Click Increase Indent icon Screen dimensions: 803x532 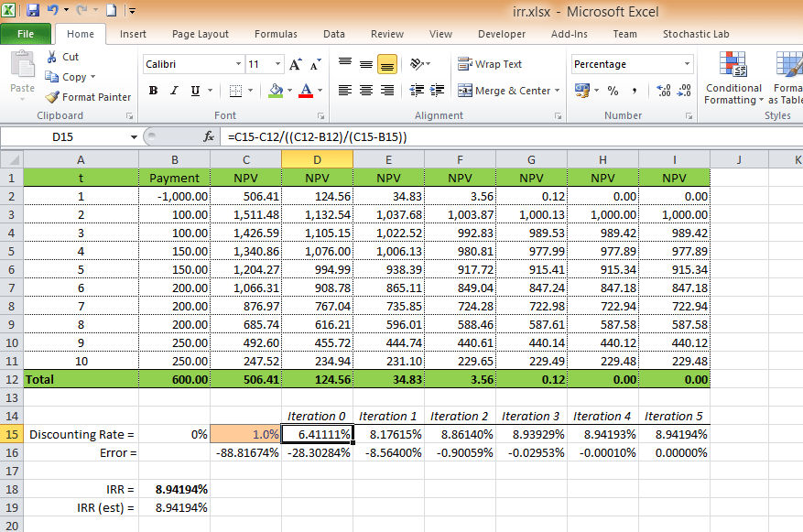click(x=437, y=91)
